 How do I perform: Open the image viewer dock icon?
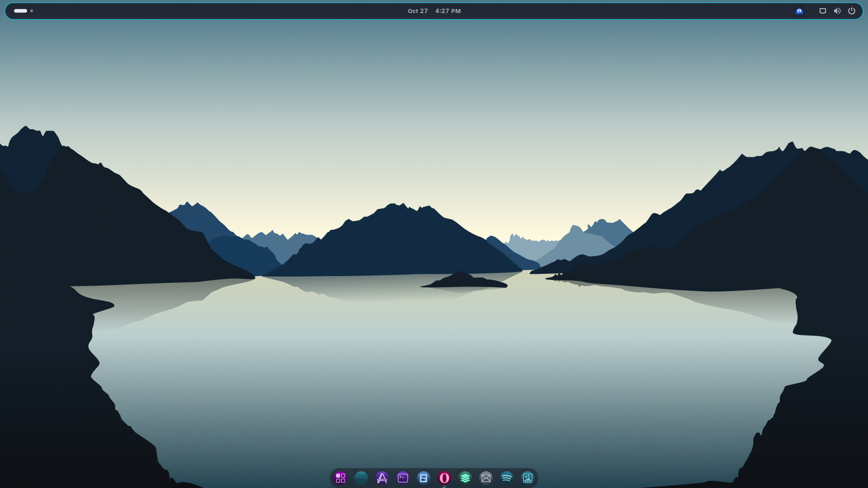[x=528, y=478]
